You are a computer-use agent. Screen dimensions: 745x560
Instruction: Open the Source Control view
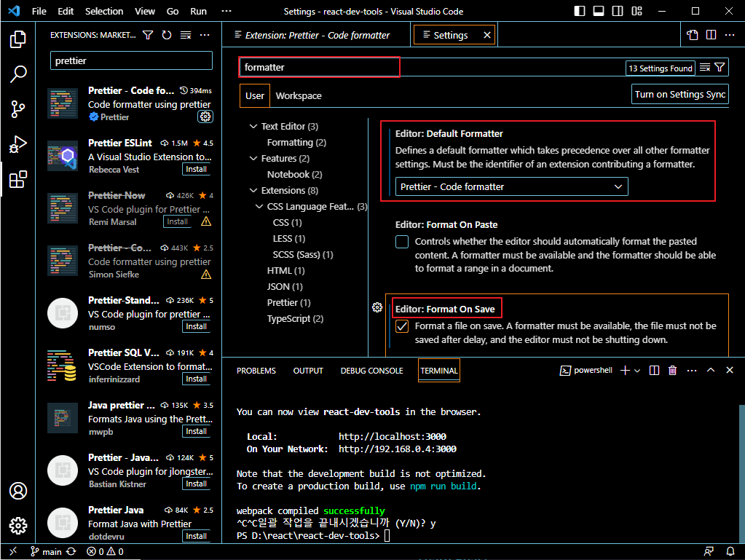[x=18, y=109]
